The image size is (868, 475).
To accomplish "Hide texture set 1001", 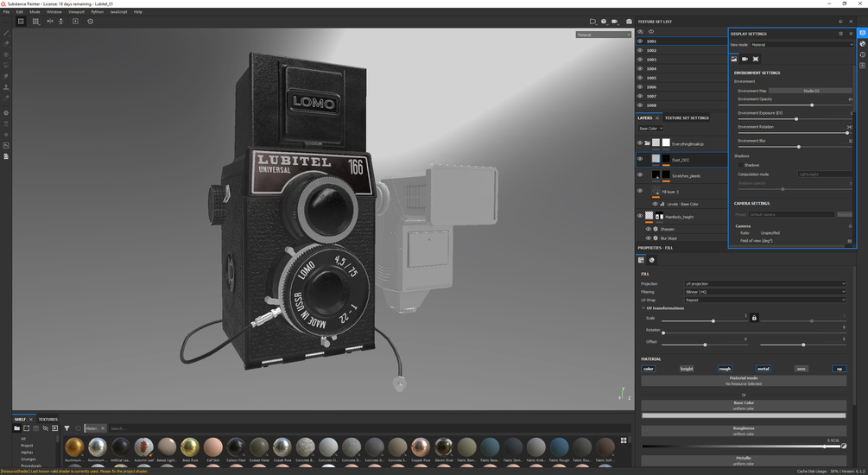I will coord(640,41).
